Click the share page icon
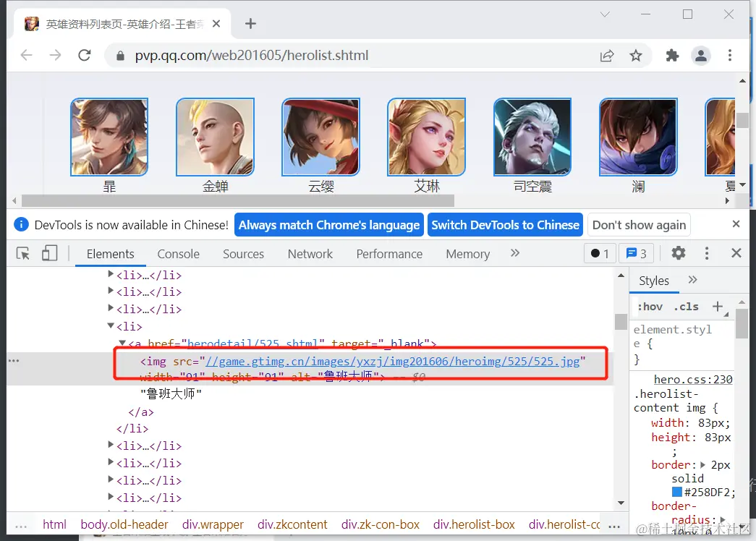The image size is (756, 541). point(607,56)
